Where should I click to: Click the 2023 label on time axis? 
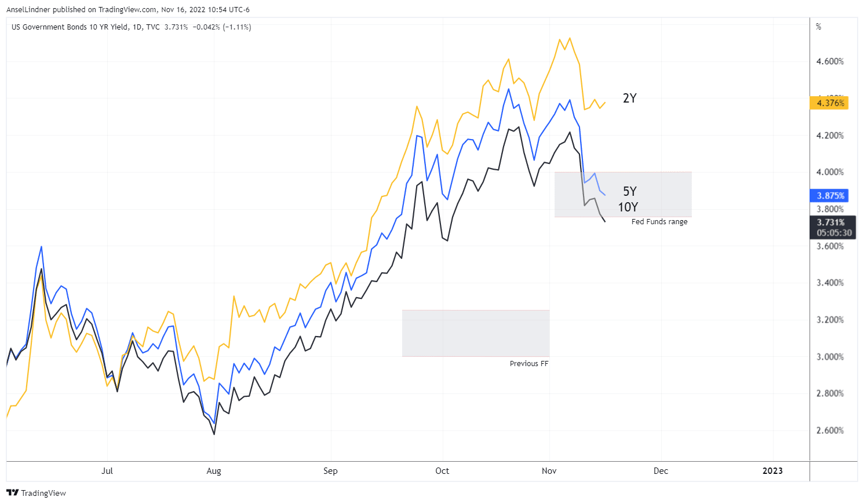click(772, 471)
